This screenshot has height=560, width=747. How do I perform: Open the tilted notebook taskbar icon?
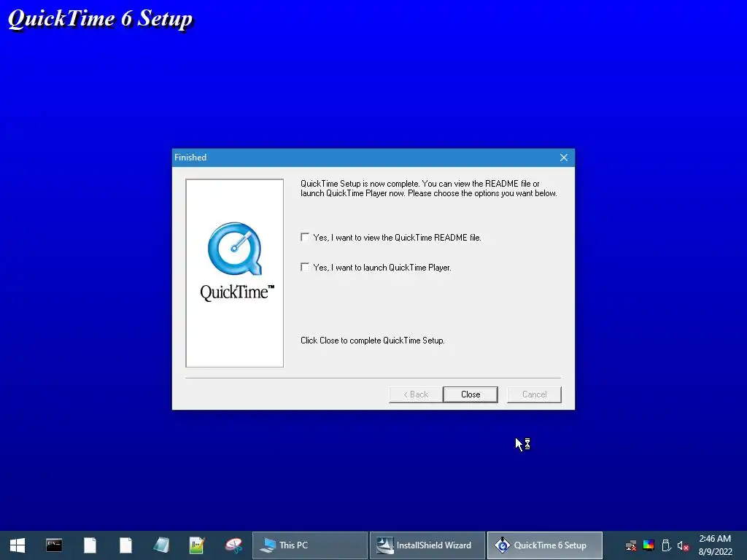tap(161, 545)
